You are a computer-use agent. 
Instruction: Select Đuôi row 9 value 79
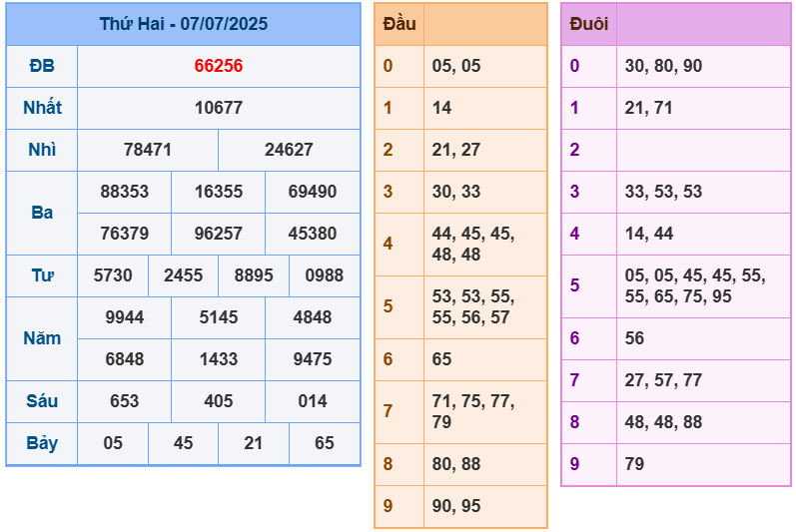635,464
